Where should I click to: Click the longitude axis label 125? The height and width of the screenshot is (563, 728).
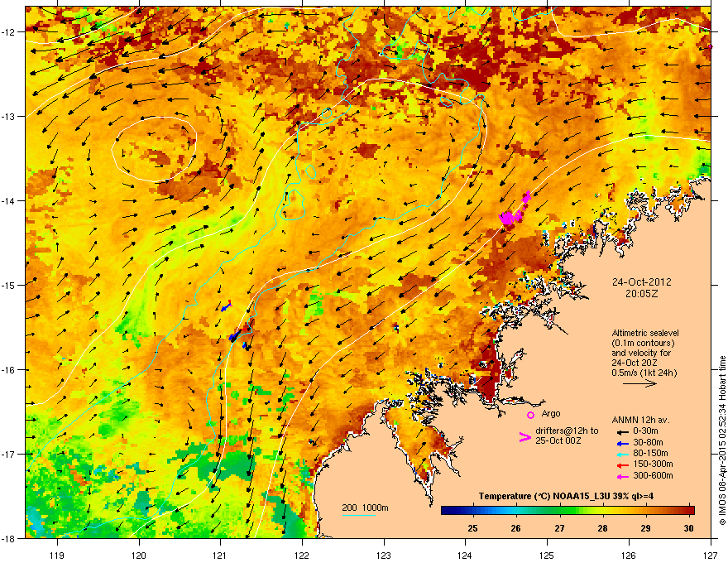point(547,556)
